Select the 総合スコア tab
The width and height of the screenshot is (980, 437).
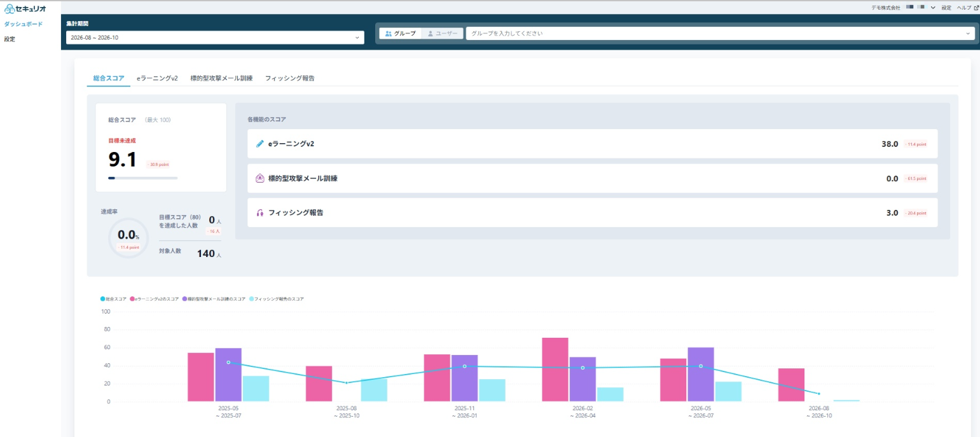pos(109,78)
